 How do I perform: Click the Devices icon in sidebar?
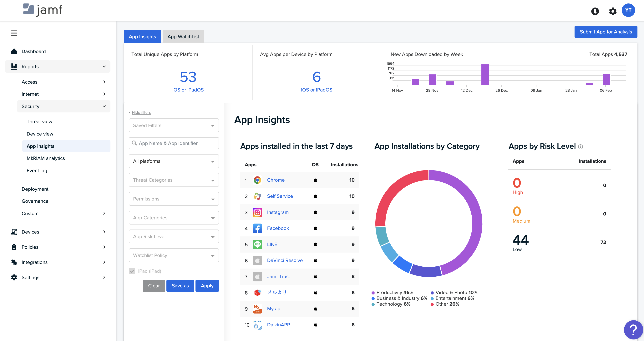tap(14, 232)
